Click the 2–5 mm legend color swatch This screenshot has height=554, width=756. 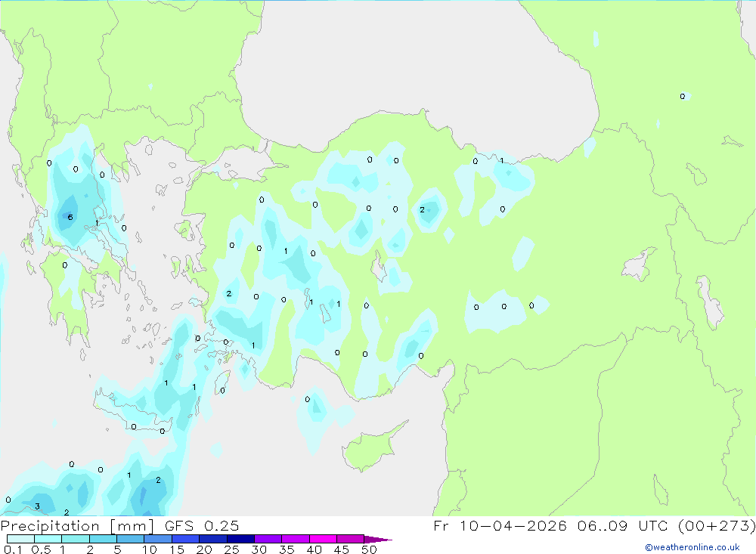pyautogui.click(x=103, y=539)
